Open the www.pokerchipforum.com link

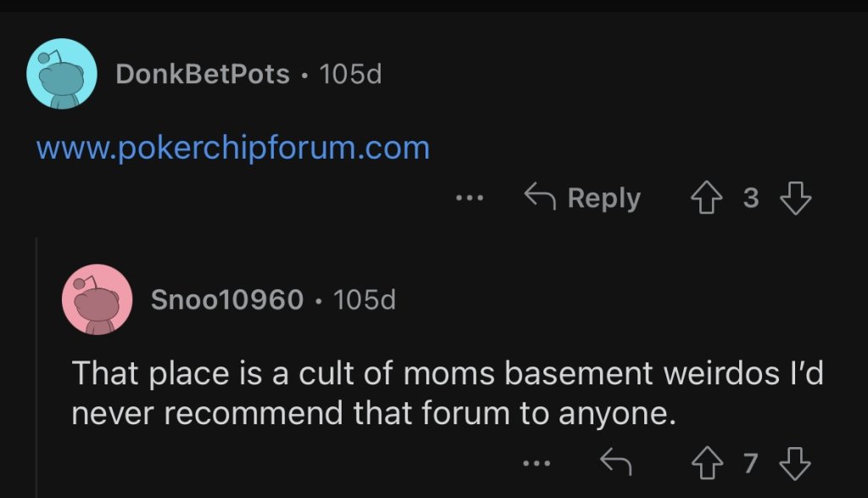pyautogui.click(x=233, y=148)
